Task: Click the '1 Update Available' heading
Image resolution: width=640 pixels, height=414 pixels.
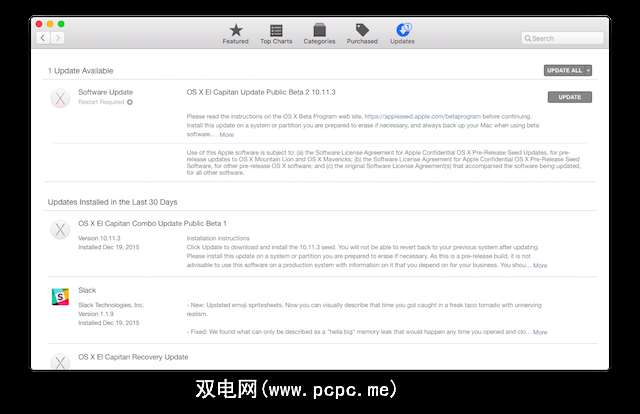Action: coord(80,71)
